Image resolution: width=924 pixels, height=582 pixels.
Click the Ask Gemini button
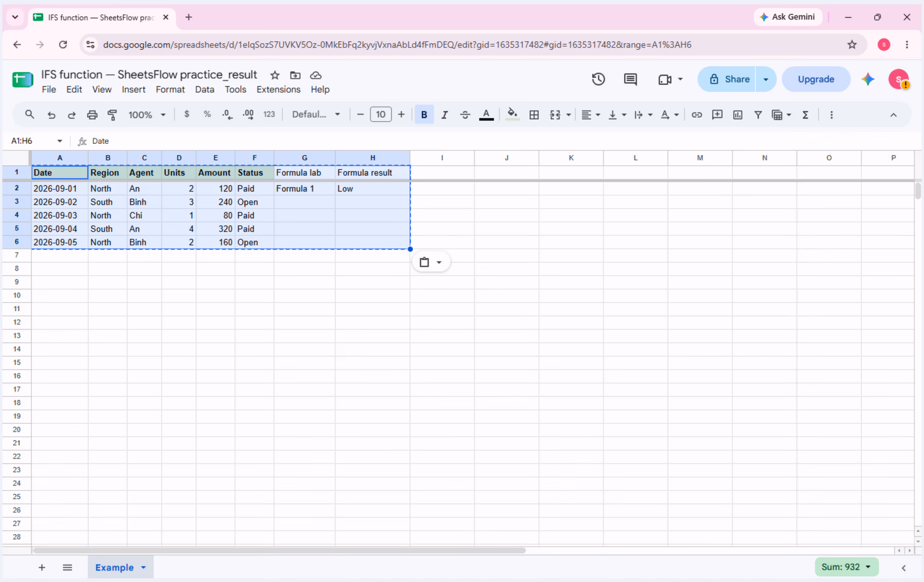(x=787, y=17)
